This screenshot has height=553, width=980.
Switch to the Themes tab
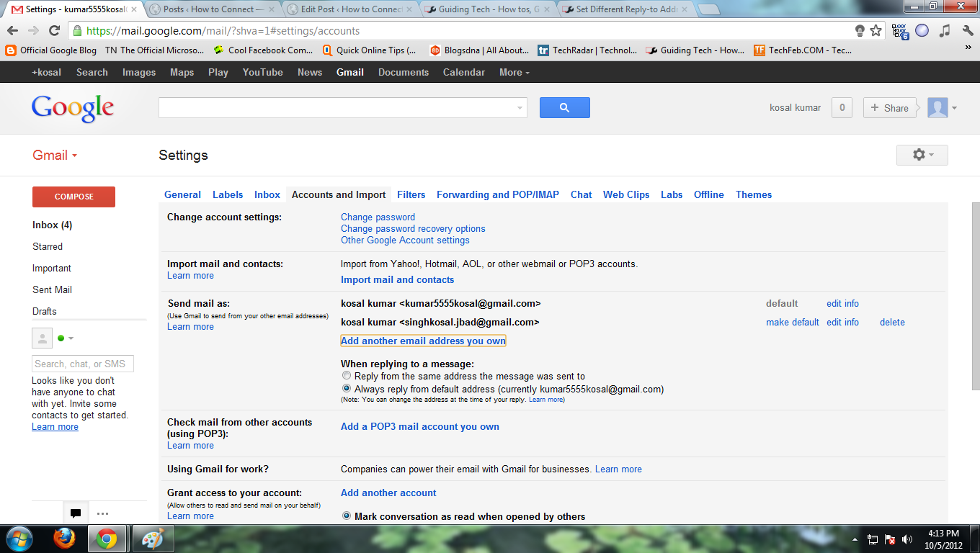[x=754, y=194]
